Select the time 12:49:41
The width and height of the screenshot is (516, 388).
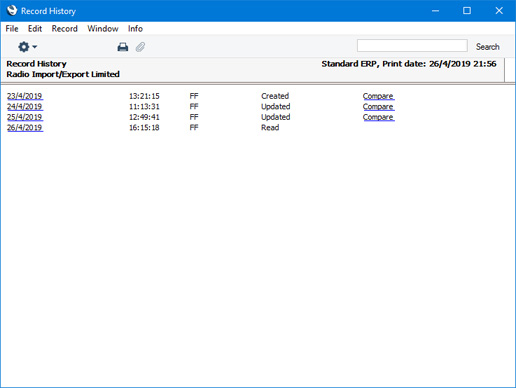click(x=144, y=117)
